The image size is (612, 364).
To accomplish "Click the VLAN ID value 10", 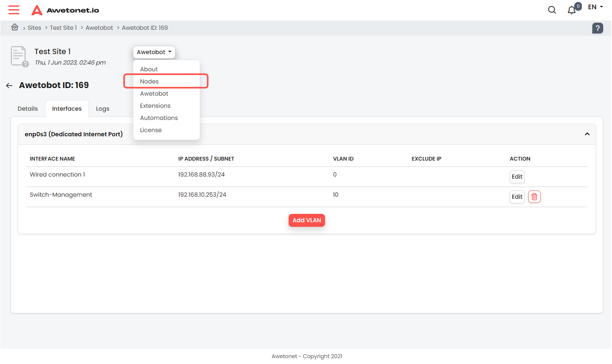I will tap(336, 195).
